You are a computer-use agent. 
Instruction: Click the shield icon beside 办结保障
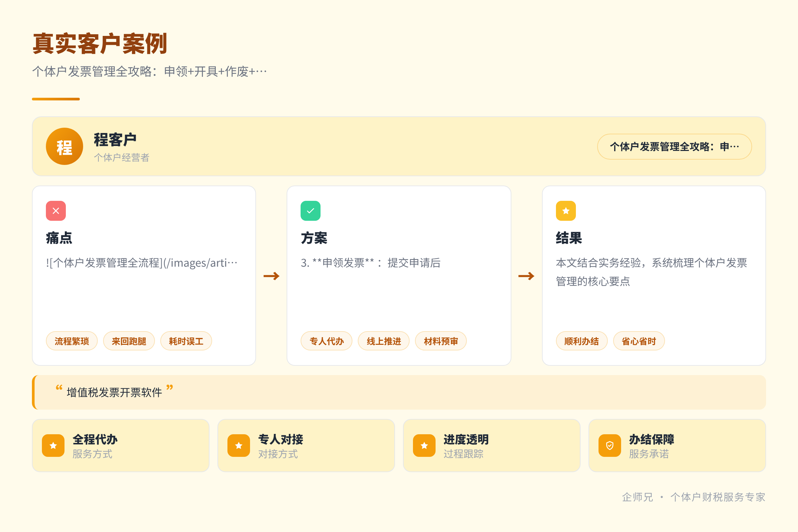coord(610,445)
